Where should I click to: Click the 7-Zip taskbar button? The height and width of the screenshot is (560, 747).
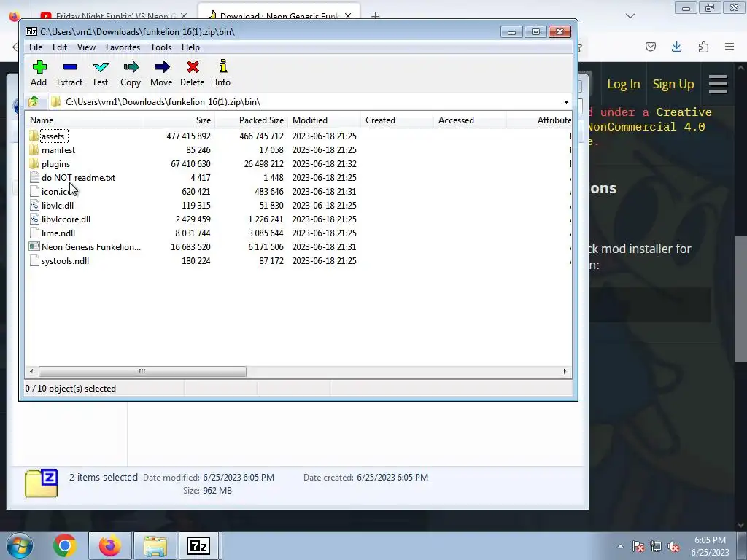pyautogui.click(x=198, y=545)
